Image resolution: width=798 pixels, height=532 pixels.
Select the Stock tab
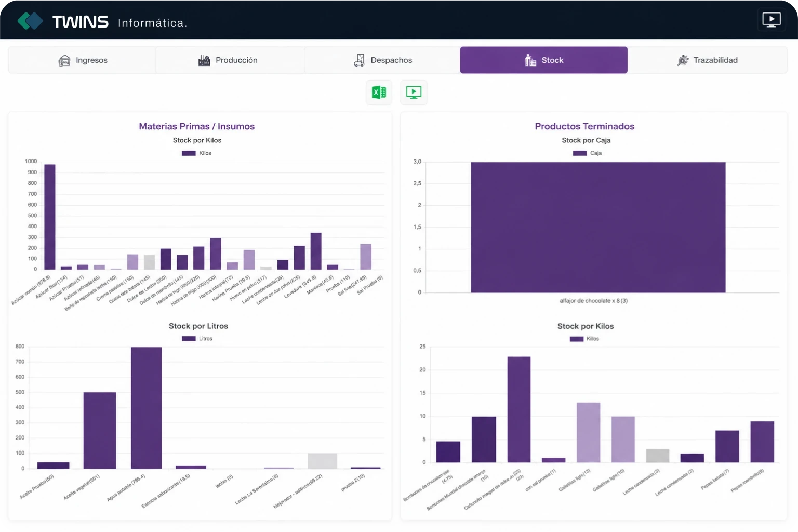[x=543, y=60]
